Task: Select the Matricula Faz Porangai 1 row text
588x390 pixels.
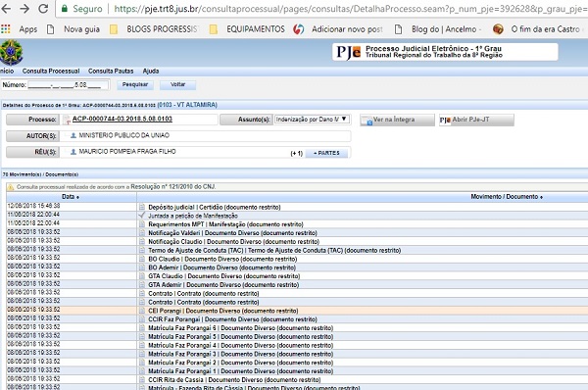Action: (x=241, y=370)
